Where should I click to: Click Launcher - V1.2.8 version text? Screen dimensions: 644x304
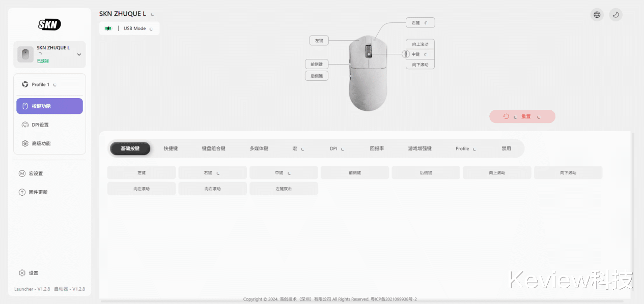32,289
